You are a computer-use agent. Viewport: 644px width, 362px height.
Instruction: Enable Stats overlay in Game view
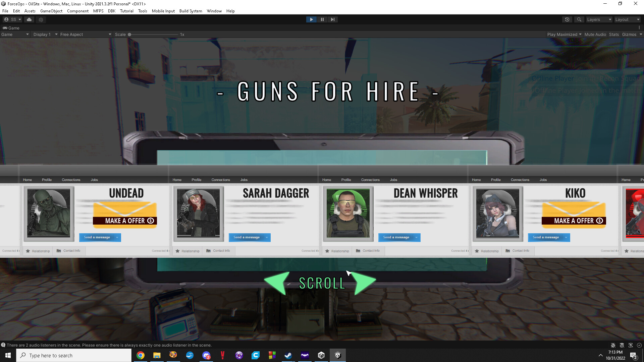coord(614,34)
